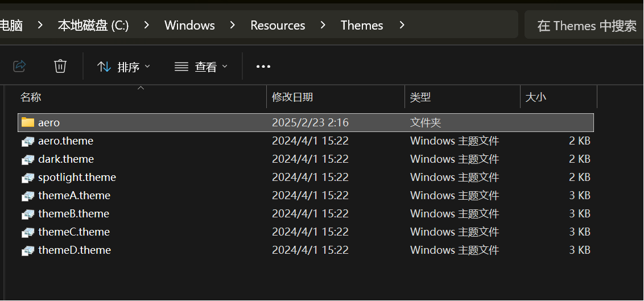Click the 3 KB size of themeD.theme
Screen dimensions: 644x301
(580, 250)
